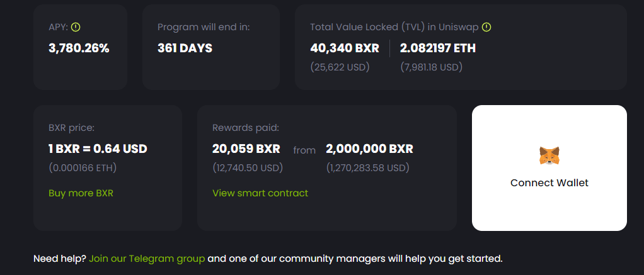The width and height of the screenshot is (644, 275).
Task: Click the TVL in Uniswap info icon
Action: pos(486,27)
